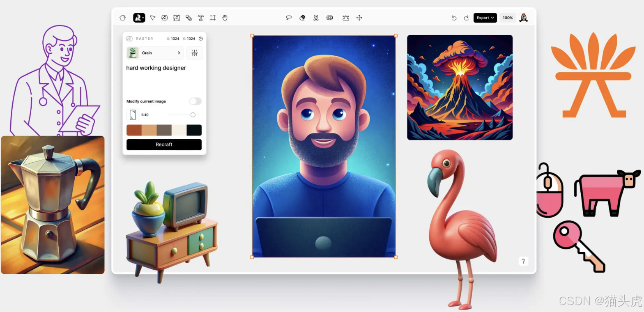Activate the lasso selection tool
This screenshot has width=644, height=312.
pos(289,18)
